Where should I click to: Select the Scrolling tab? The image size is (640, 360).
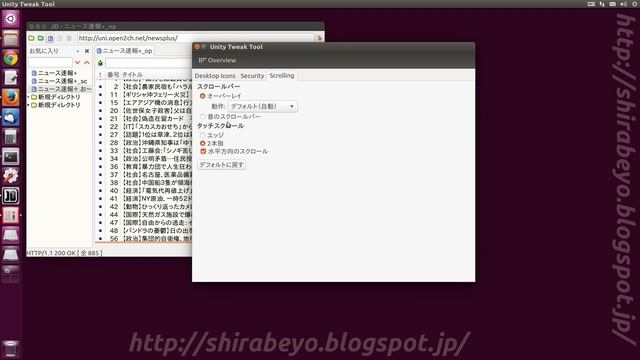coord(282,76)
